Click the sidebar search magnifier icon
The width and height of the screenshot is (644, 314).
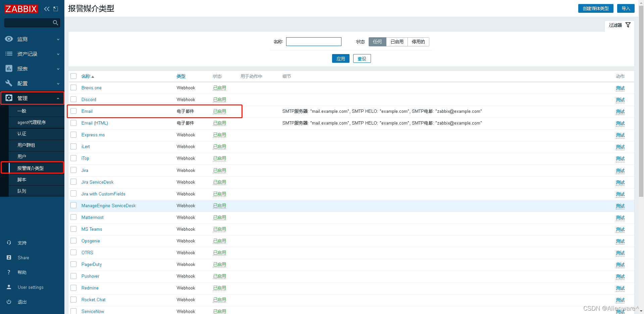tap(56, 23)
